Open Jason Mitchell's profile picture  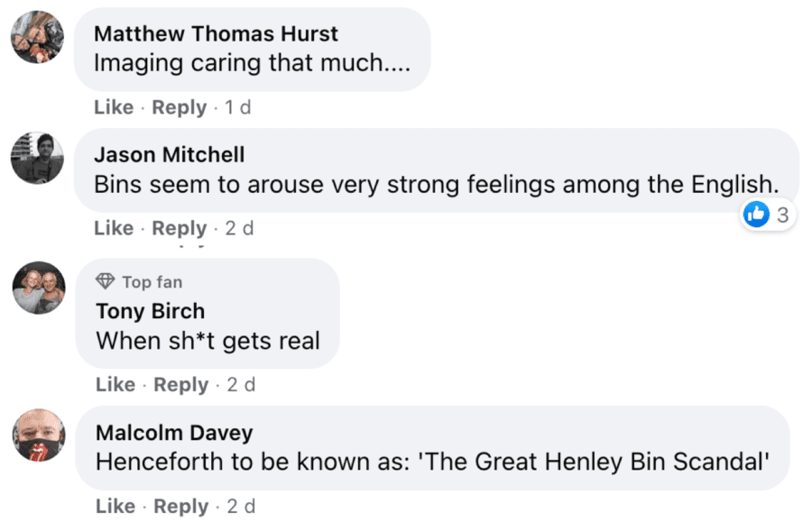pyautogui.click(x=38, y=158)
